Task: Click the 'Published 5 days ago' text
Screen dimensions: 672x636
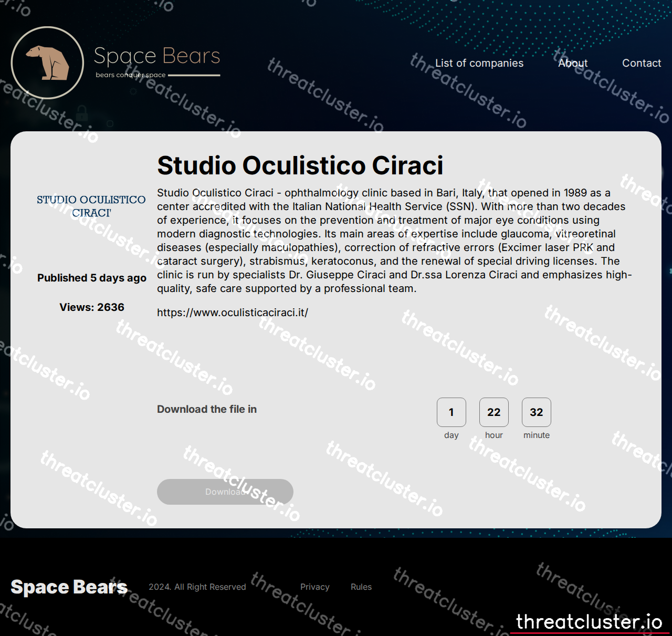Action: click(x=92, y=278)
